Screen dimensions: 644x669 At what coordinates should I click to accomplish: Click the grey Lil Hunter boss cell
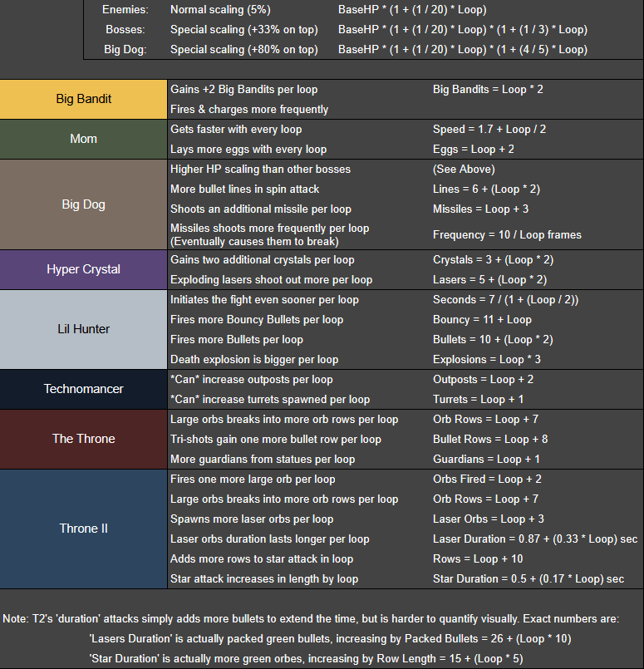83,329
